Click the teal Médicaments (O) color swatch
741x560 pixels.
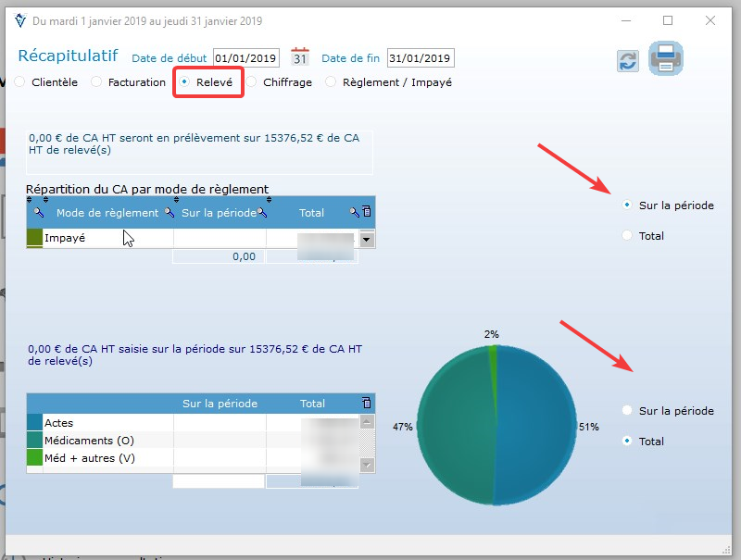(x=34, y=440)
